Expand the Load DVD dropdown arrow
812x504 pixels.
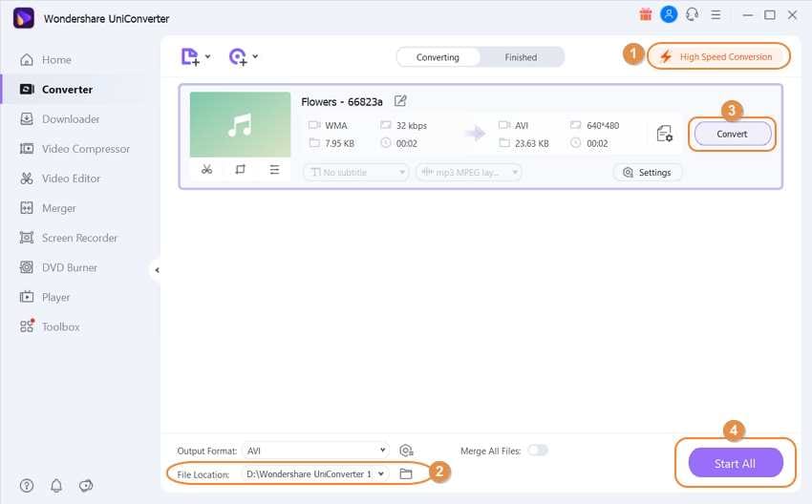[255, 56]
